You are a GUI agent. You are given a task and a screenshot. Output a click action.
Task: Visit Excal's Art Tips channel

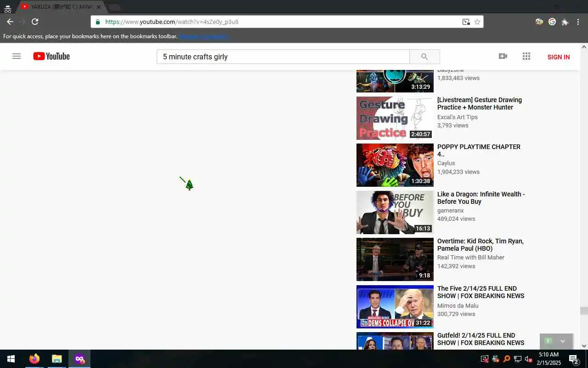point(458,117)
